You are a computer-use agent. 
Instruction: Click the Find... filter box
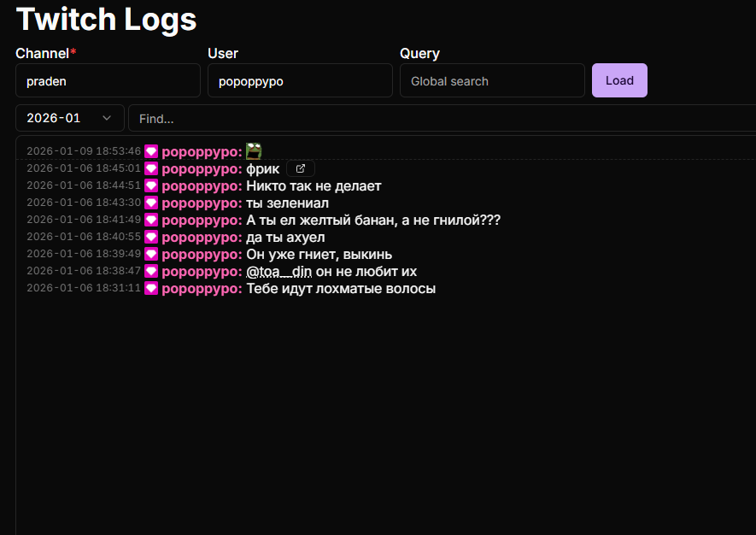(442, 118)
